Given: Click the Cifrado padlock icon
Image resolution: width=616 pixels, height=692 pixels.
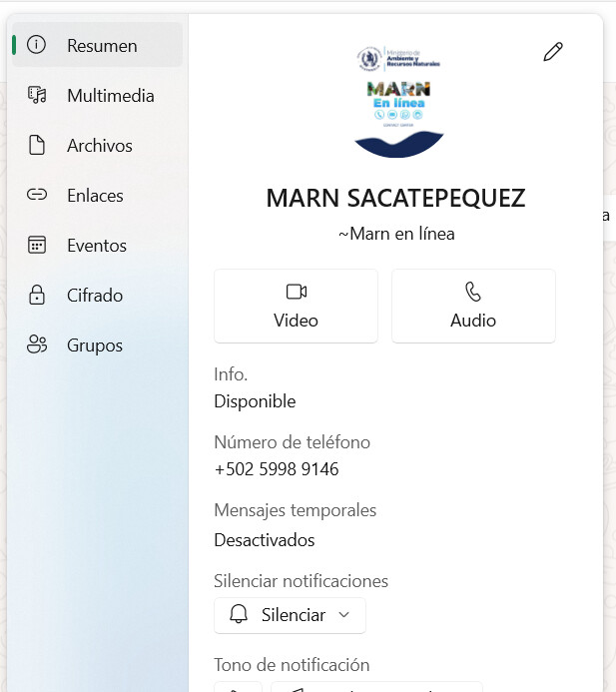Looking at the screenshot, I should [37, 296].
